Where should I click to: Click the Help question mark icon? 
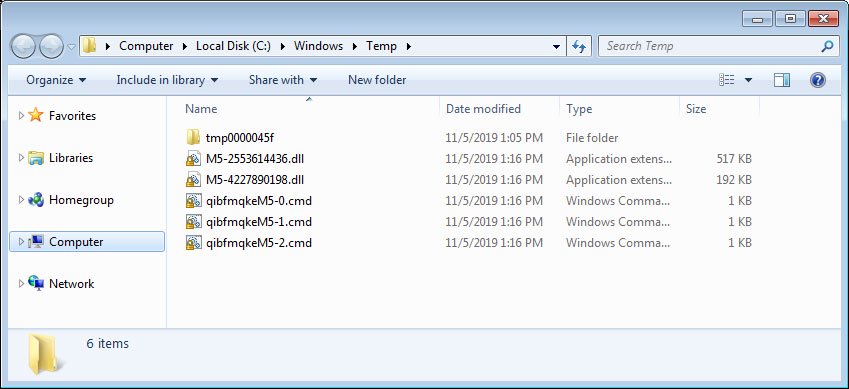click(x=818, y=80)
